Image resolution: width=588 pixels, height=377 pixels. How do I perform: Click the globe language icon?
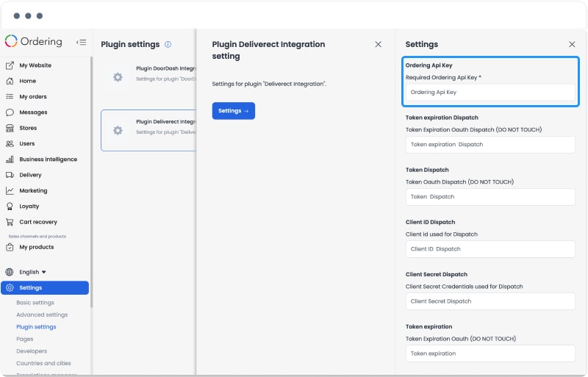[x=10, y=272]
